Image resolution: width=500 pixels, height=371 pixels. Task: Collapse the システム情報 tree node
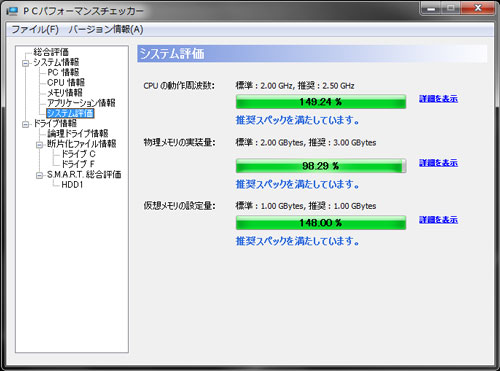tap(25, 63)
